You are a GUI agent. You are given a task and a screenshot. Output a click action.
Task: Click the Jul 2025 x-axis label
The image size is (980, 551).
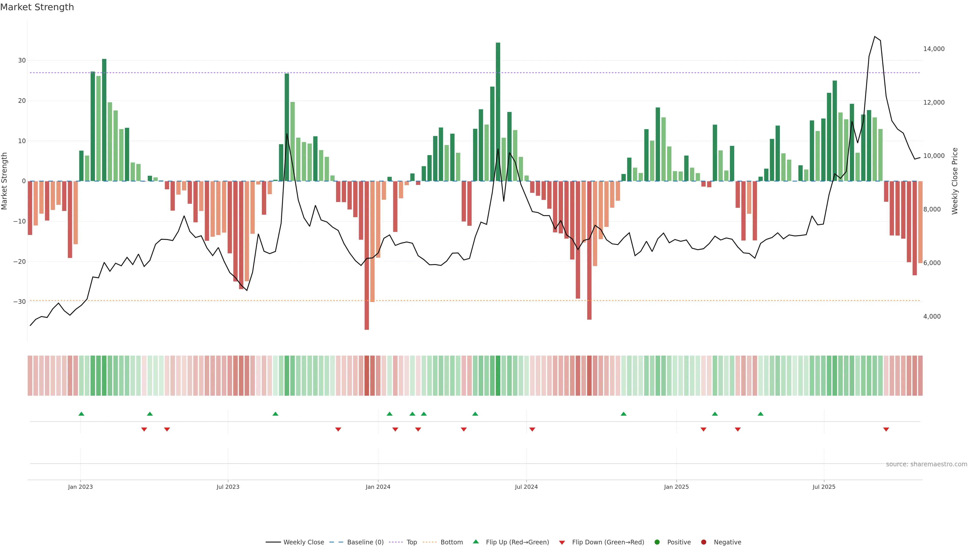click(x=824, y=487)
